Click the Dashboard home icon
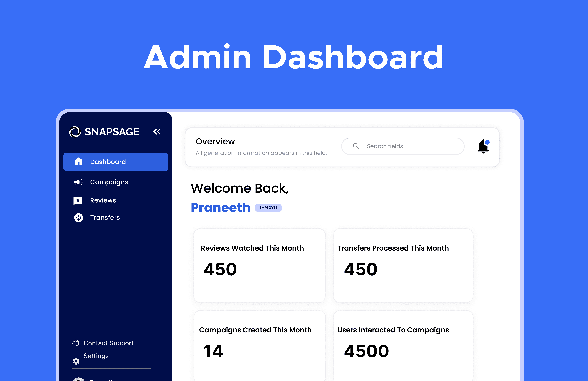 click(x=78, y=162)
